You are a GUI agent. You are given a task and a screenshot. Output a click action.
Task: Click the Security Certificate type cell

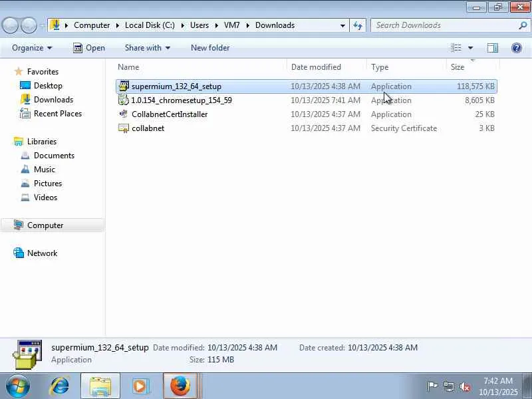click(x=404, y=128)
